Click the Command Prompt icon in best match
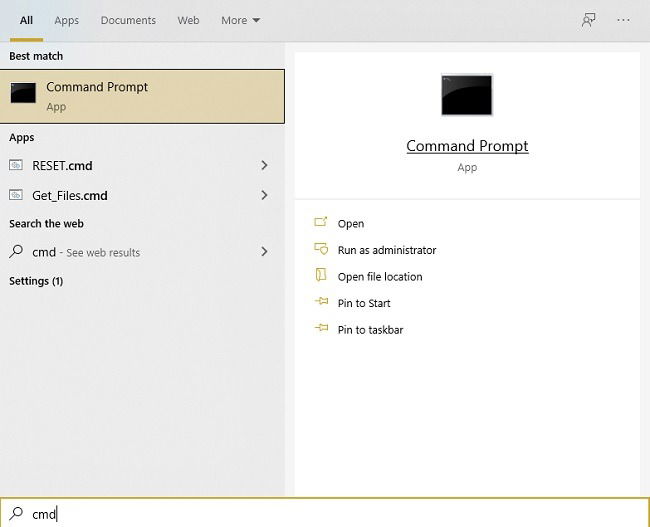This screenshot has height=527, width=650. tap(23, 92)
